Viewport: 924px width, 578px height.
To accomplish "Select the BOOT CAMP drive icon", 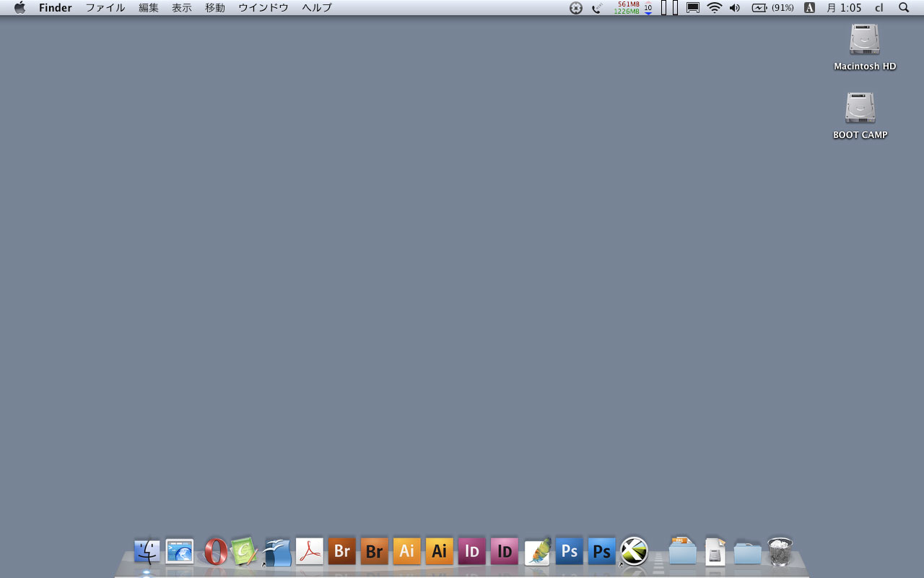I will coord(860,108).
